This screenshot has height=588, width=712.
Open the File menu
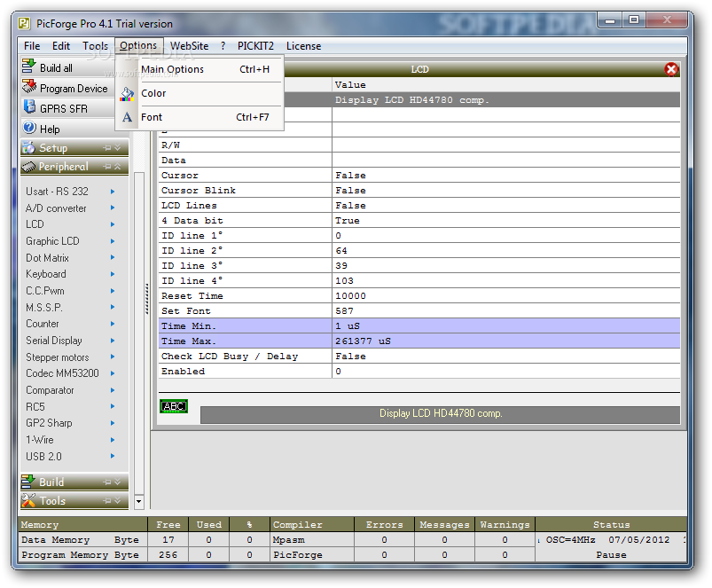pos(32,46)
